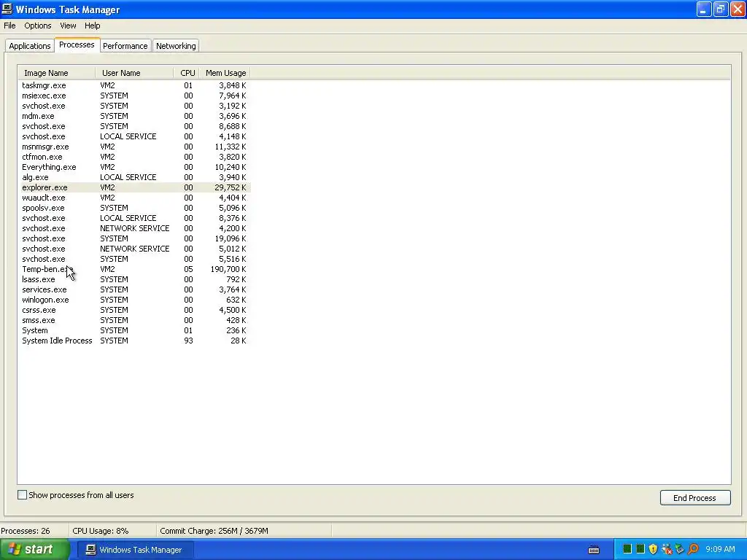
Task: Click the 9:09 AM taskbar clock
Action: [720, 549]
